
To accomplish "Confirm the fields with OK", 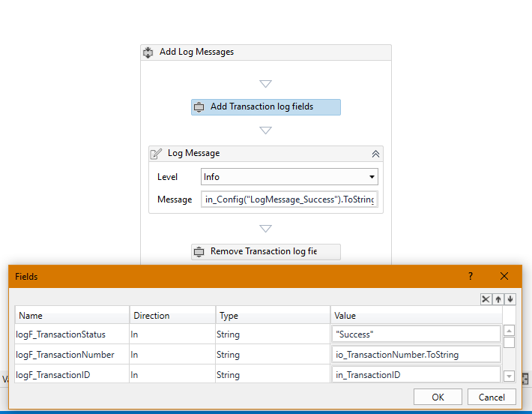I will coord(438,397).
